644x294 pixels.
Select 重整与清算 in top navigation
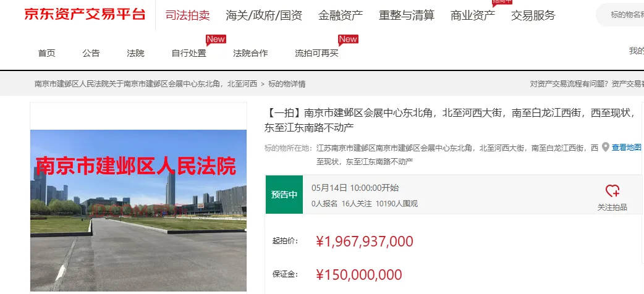tap(407, 15)
